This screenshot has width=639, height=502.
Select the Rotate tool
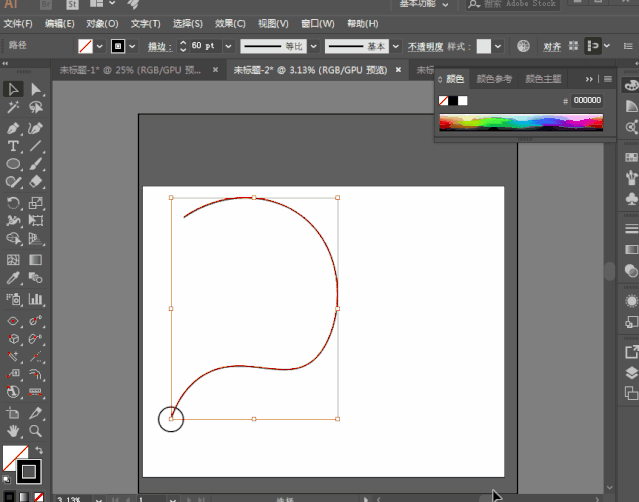click(13, 203)
